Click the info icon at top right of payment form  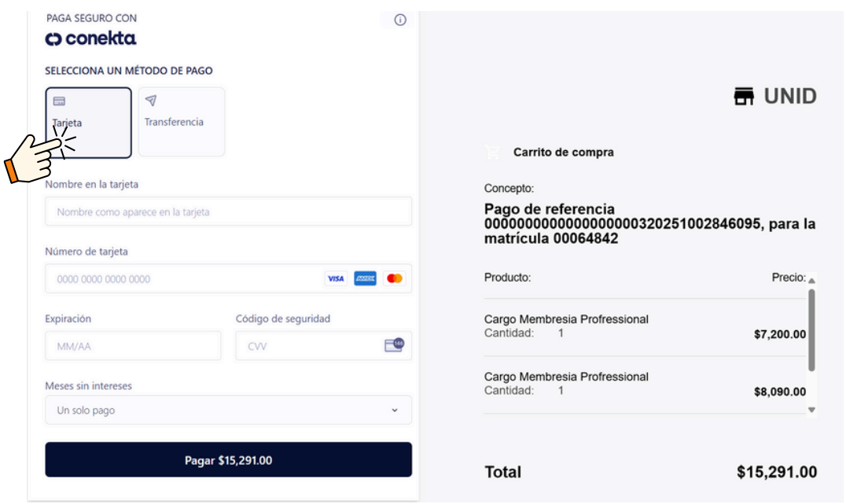(x=399, y=20)
